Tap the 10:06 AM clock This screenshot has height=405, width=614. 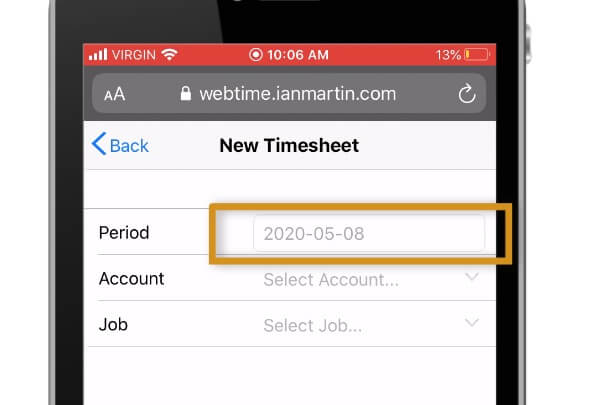tap(306, 54)
